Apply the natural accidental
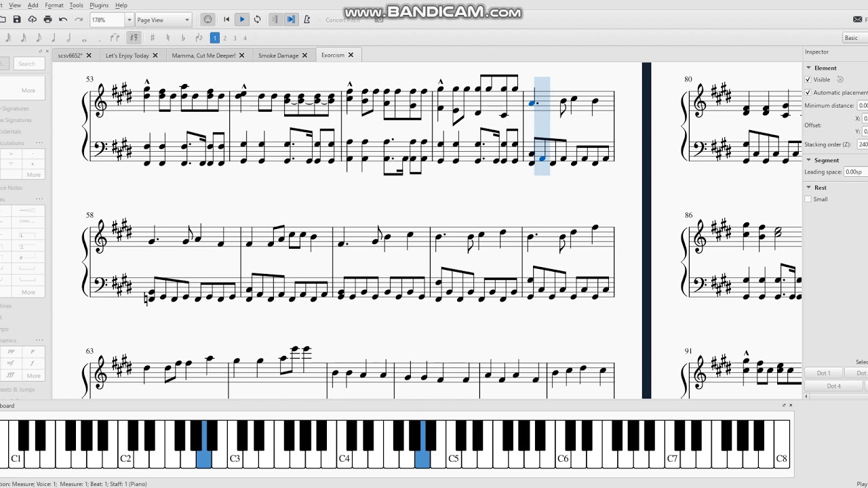This screenshot has width=868, height=488. pos(168,38)
